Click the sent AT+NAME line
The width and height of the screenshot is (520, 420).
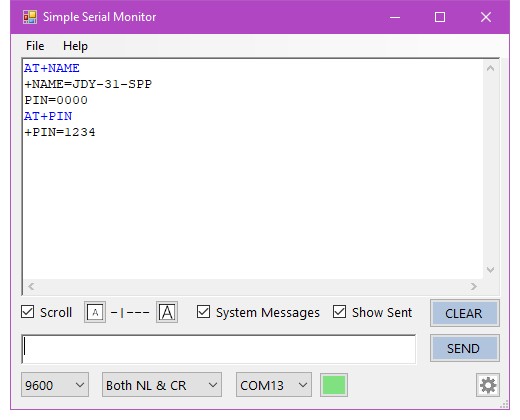[x=52, y=68]
